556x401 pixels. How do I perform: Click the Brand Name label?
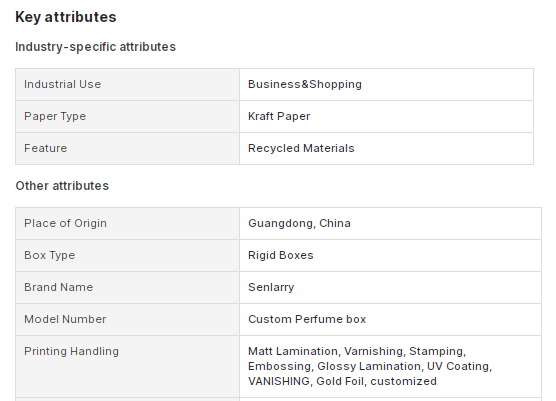59,287
